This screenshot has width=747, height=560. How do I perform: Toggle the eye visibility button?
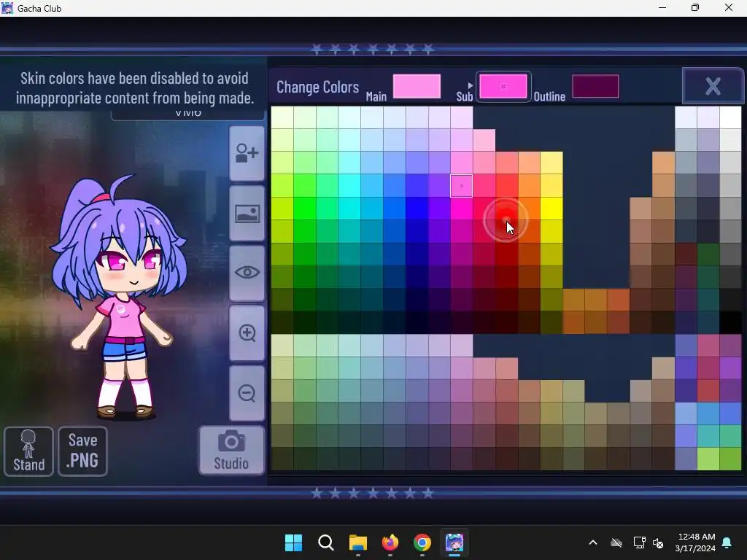click(x=247, y=273)
